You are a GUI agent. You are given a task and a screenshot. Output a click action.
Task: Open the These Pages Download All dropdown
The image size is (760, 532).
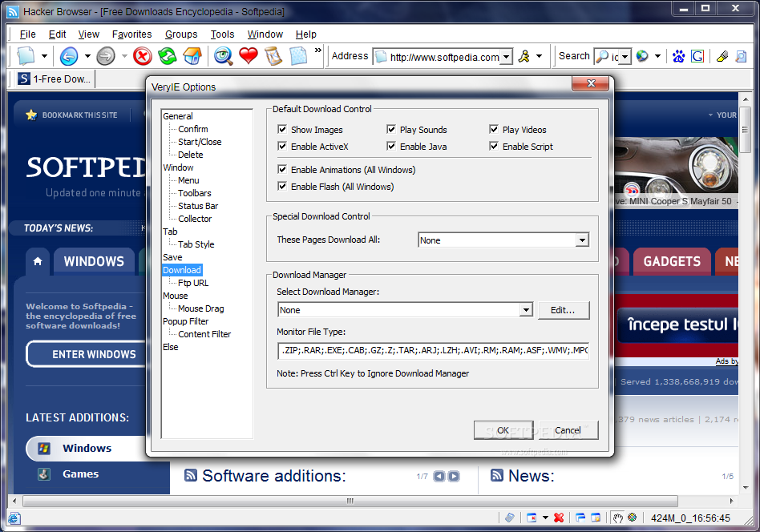click(x=582, y=240)
